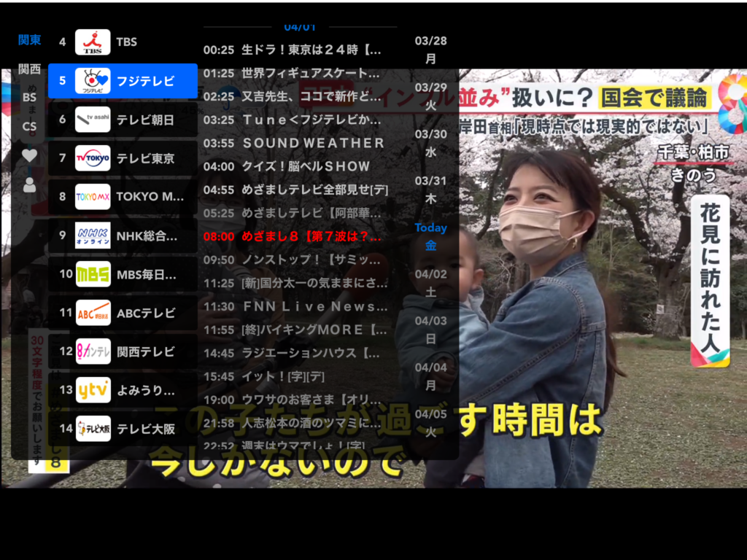Choose the Today date entry
Image resolution: width=747 pixels, height=560 pixels.
430,236
